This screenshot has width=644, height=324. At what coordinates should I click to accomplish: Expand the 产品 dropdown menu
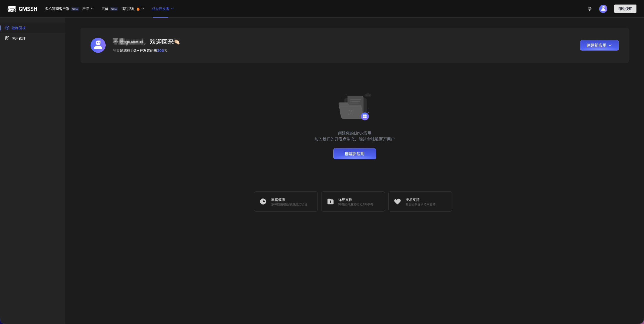(88, 9)
